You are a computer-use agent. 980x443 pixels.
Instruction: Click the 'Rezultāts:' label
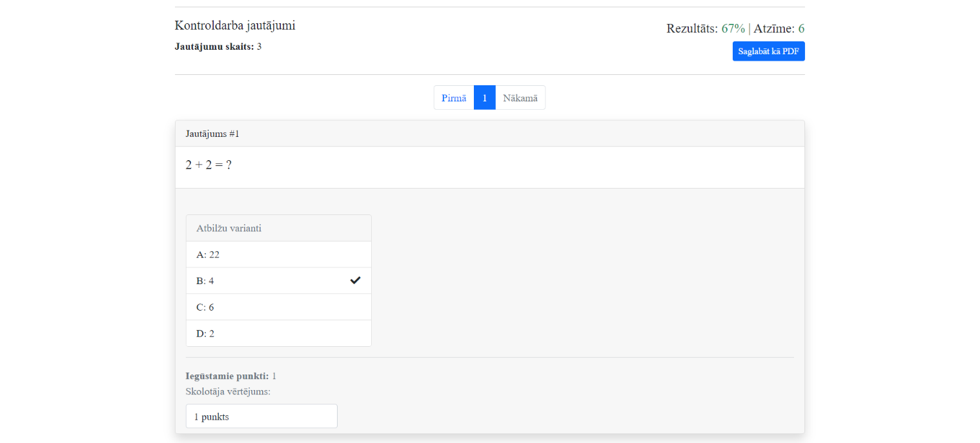692,28
